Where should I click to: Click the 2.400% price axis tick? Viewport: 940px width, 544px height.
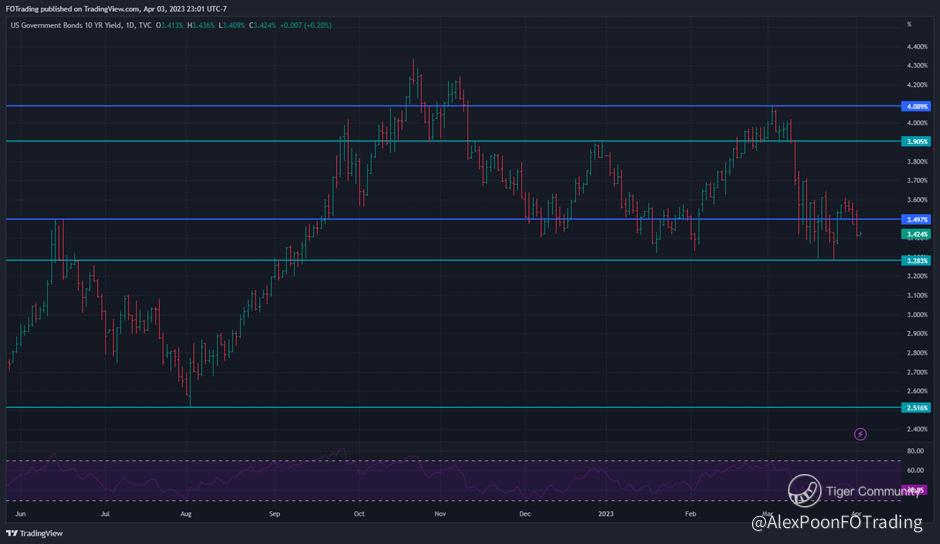click(x=917, y=429)
